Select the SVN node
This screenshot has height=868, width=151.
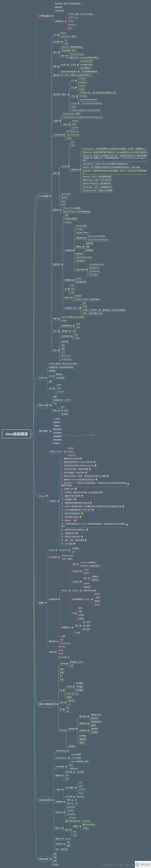click(66, 43)
